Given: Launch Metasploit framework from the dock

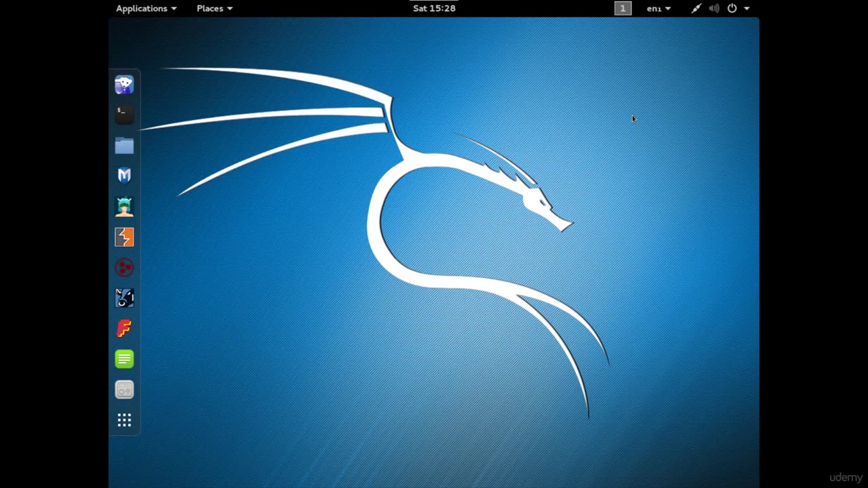Looking at the screenshot, I should pos(124,176).
